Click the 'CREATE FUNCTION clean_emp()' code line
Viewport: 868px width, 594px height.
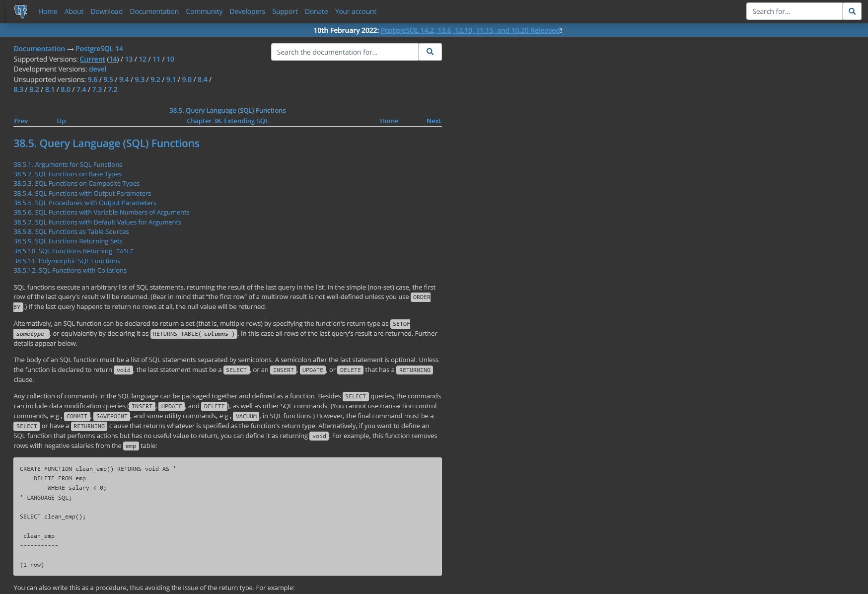pyautogui.click(x=98, y=469)
